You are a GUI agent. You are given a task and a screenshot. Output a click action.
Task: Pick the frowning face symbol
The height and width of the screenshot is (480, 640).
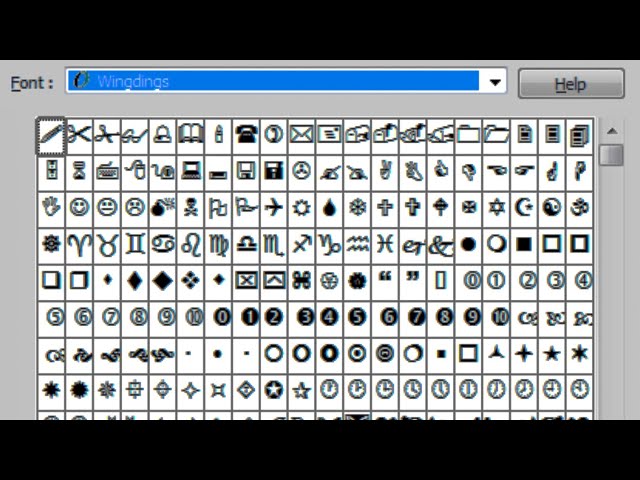coord(135,207)
